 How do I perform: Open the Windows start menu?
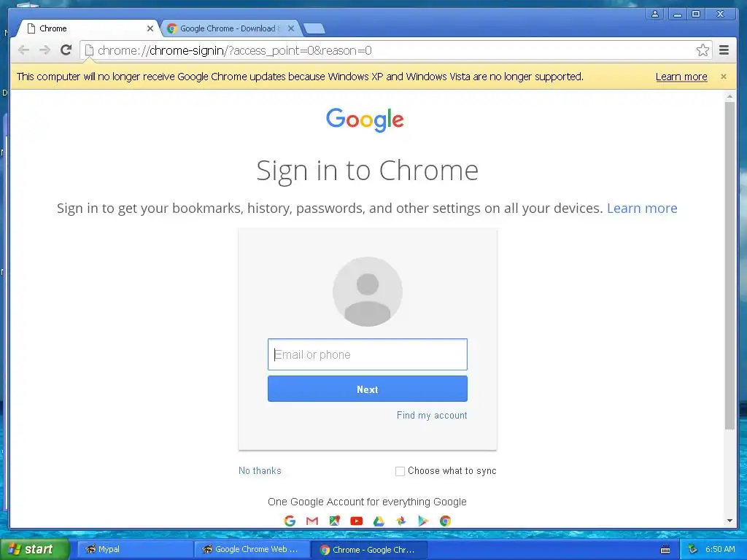[x=34, y=549]
